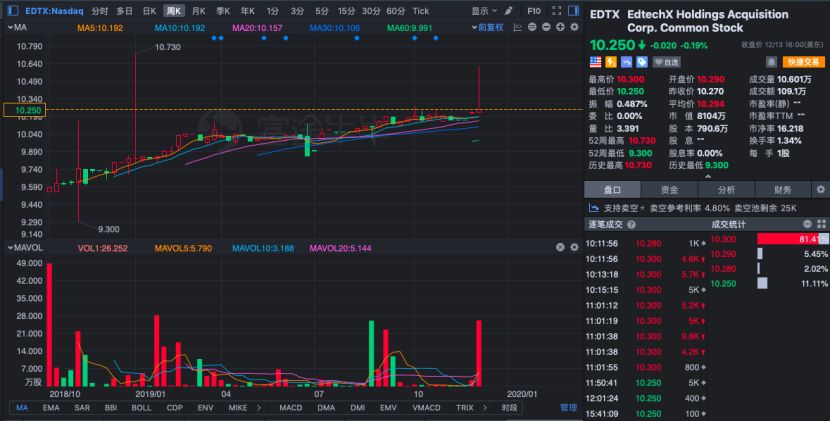The image size is (830, 421).
Task: Switch to the 分析 tab
Action: point(726,189)
